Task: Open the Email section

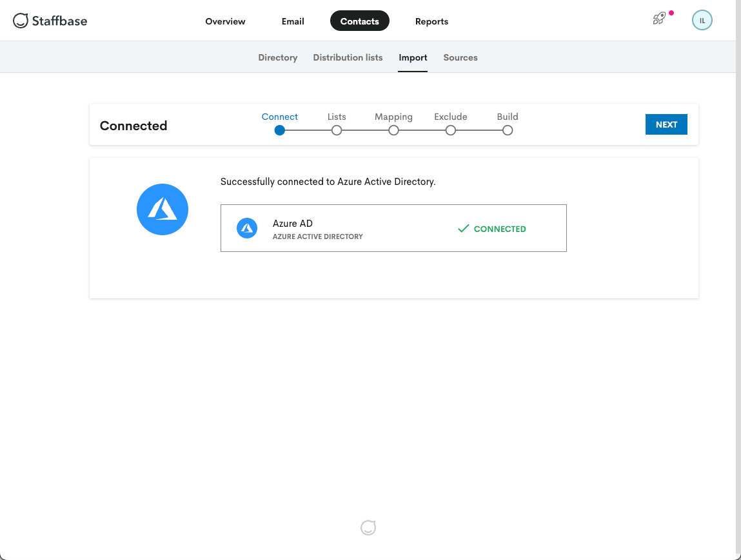Action: (x=293, y=21)
